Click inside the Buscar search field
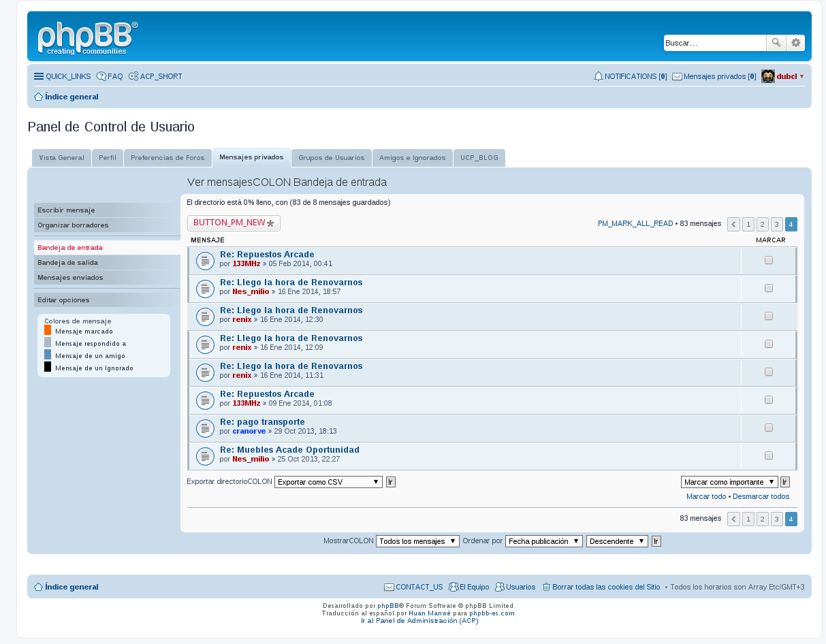Image resolution: width=826 pixels, height=644 pixels. 714,43
